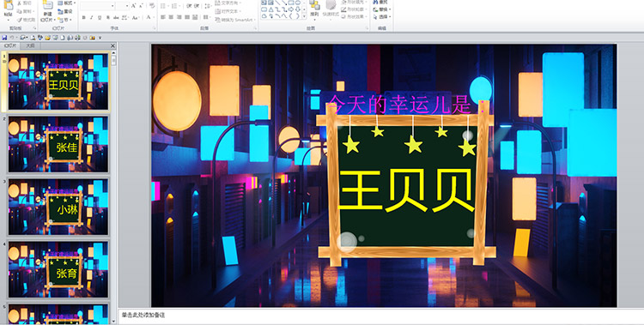Click the Save icon in quick access toolbar
The height and width of the screenshot is (325, 644).
(x=4, y=38)
